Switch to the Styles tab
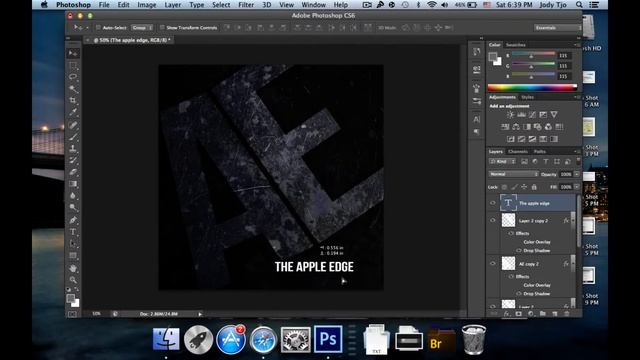 tap(527, 97)
